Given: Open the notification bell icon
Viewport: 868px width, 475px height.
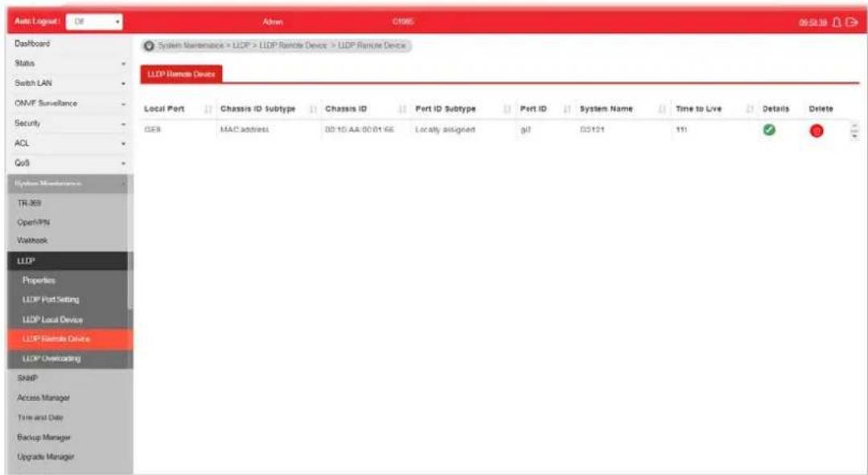Looking at the screenshot, I should coord(837,23).
